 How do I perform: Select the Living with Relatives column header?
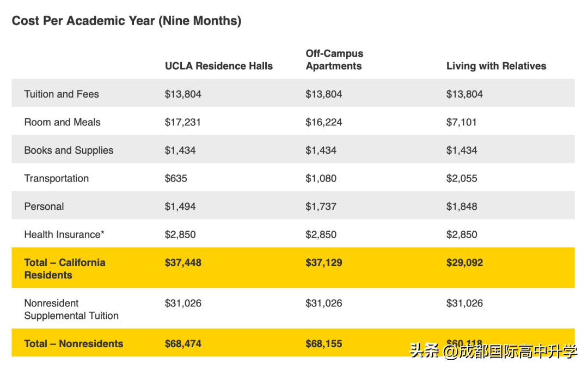coord(496,66)
